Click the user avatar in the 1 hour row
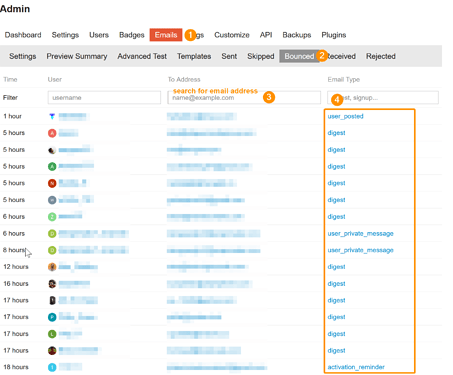 [52, 116]
